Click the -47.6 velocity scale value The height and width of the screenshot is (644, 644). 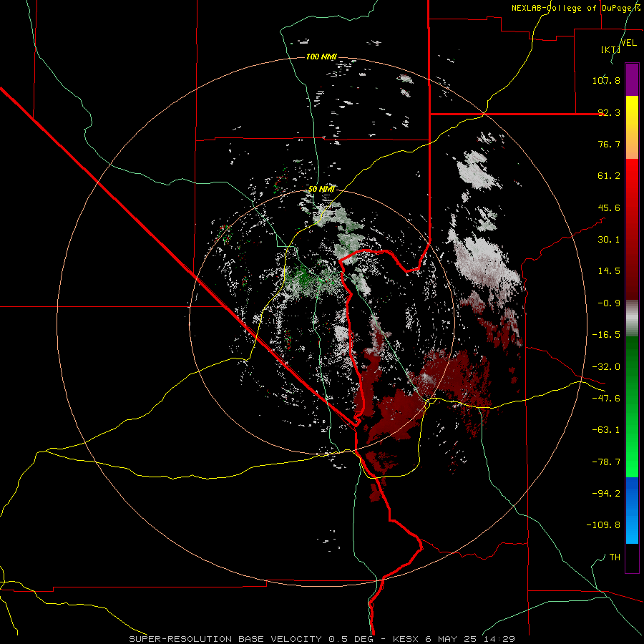click(606, 399)
